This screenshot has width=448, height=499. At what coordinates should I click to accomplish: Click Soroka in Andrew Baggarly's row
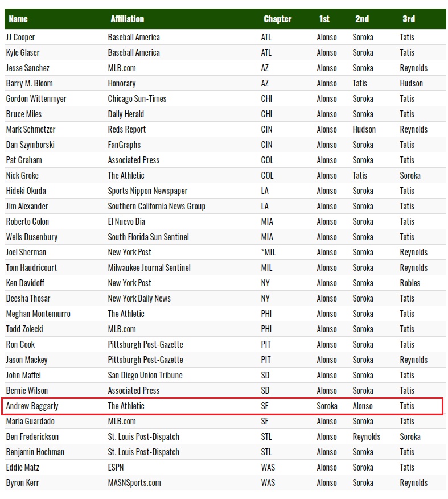[327, 406]
